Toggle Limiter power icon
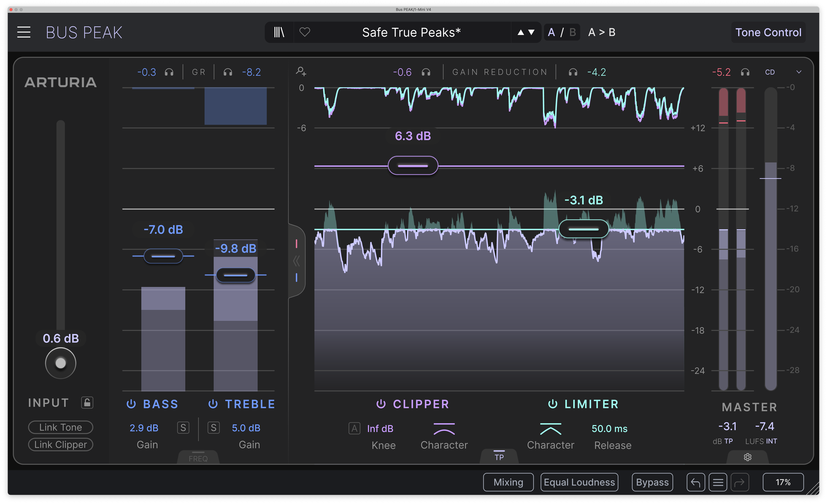The image size is (827, 504). tap(553, 404)
